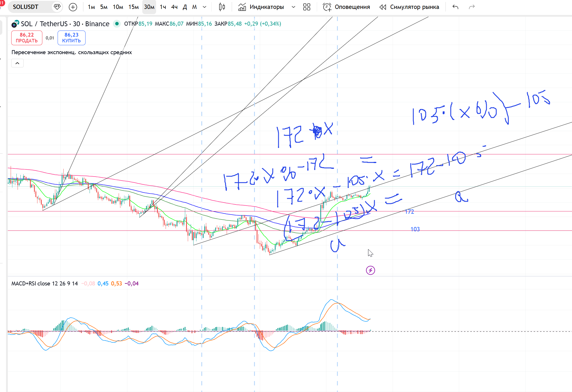Image resolution: width=572 pixels, height=392 pixels.
Task: Collapse the indicator legend with the chevron
Action: click(17, 63)
